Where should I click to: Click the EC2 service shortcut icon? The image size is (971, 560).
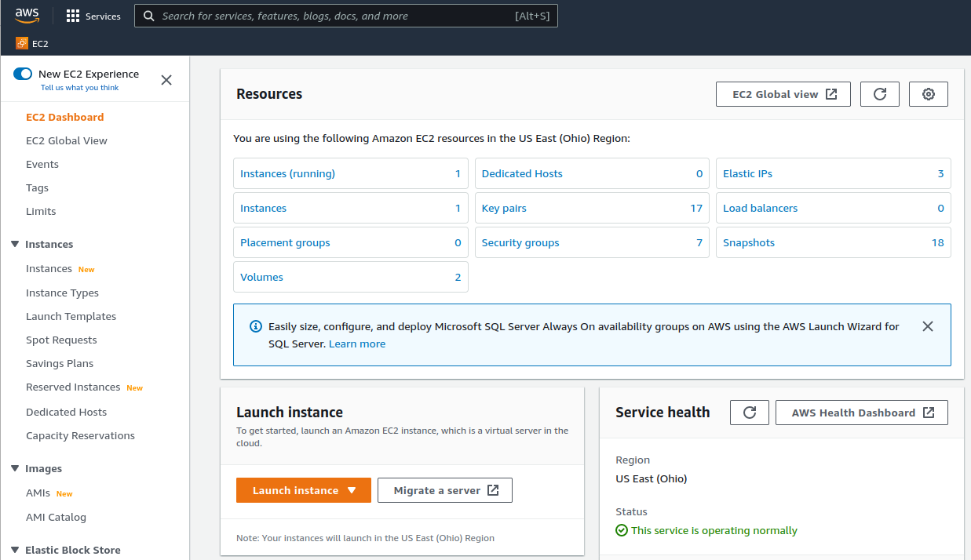(x=22, y=44)
